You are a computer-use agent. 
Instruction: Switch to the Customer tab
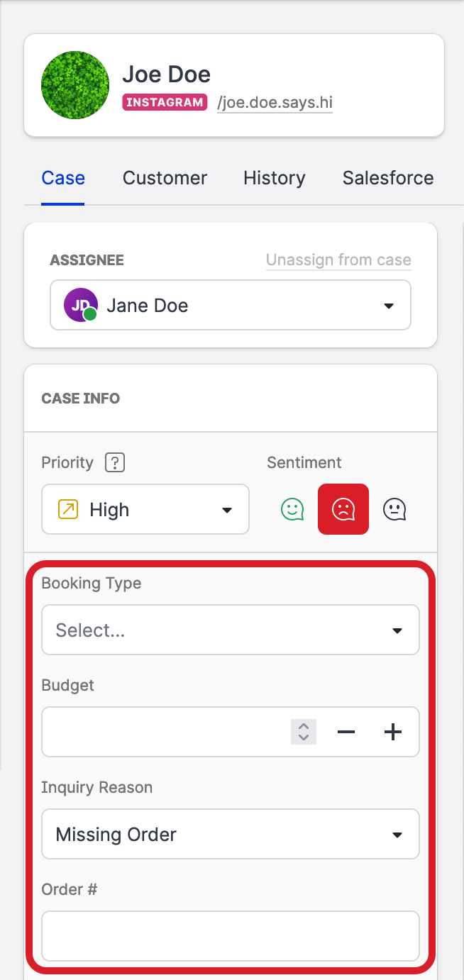[165, 178]
